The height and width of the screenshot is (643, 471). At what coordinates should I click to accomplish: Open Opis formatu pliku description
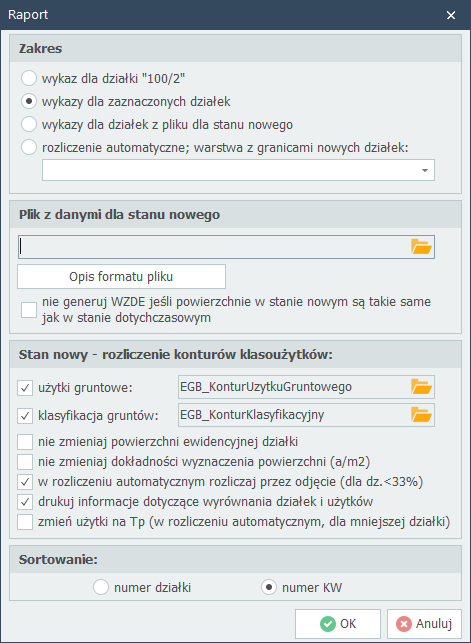pyautogui.click(x=121, y=276)
